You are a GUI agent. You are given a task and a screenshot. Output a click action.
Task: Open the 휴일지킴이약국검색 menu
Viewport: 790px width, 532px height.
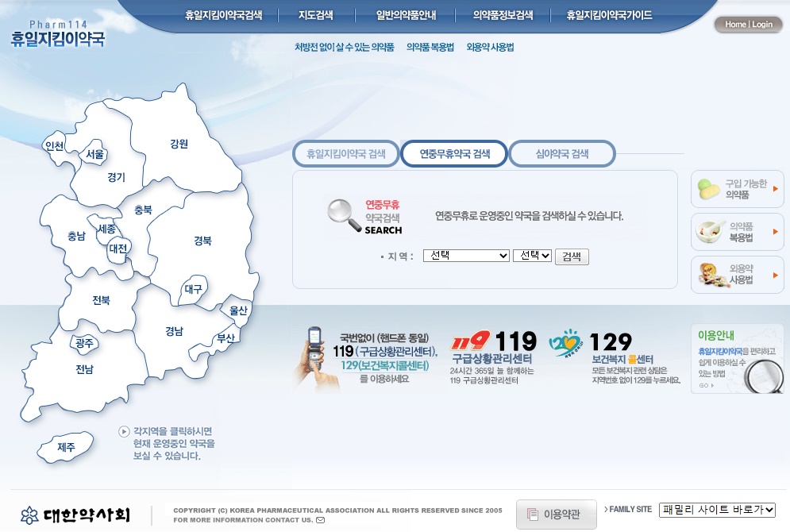(223, 15)
